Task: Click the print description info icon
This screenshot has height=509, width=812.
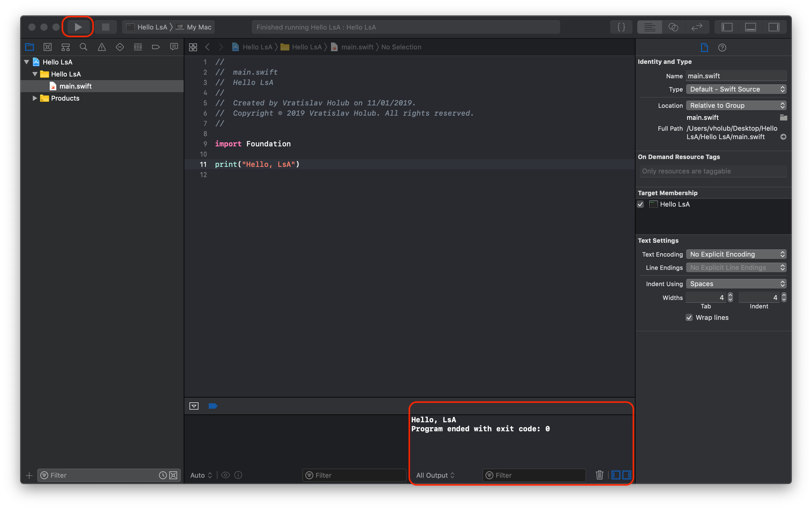Action: tap(238, 475)
